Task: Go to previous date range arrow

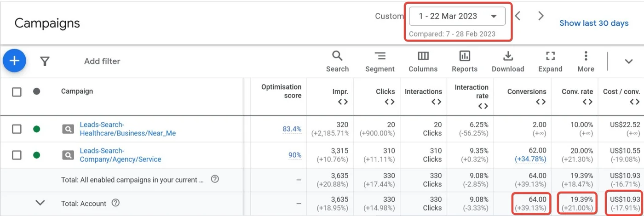Action: 518,16
